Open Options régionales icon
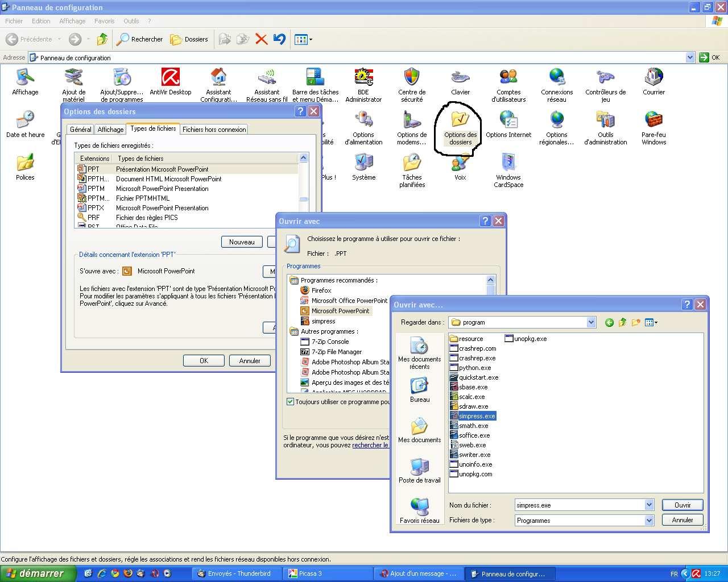The width and height of the screenshot is (728, 582). [557, 127]
